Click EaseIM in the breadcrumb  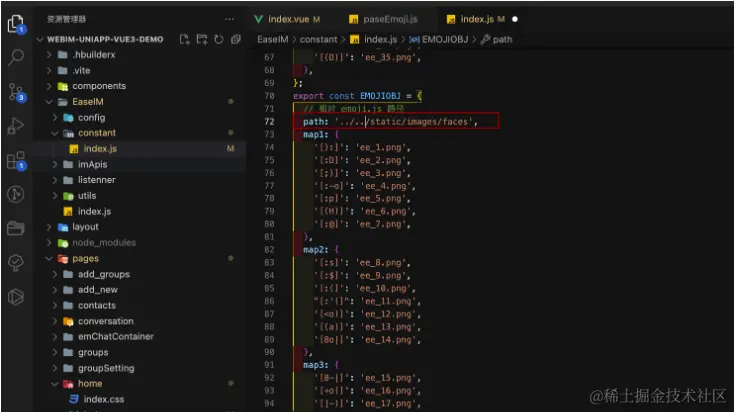point(272,39)
